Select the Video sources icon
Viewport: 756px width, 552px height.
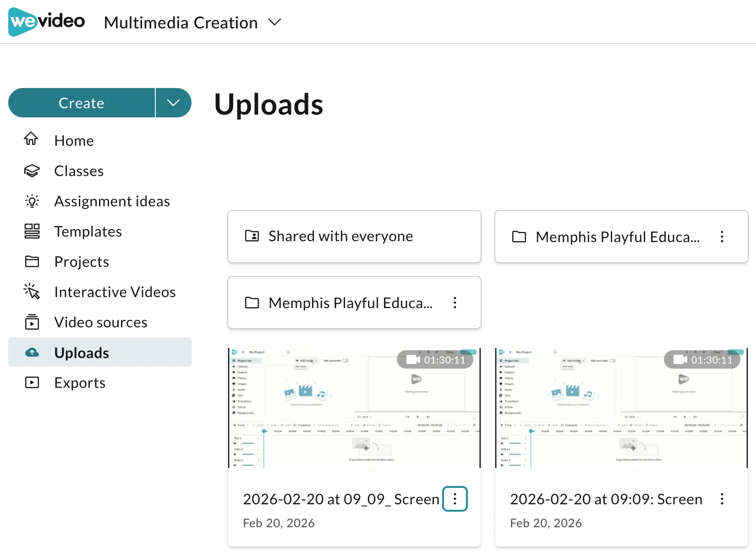32,322
